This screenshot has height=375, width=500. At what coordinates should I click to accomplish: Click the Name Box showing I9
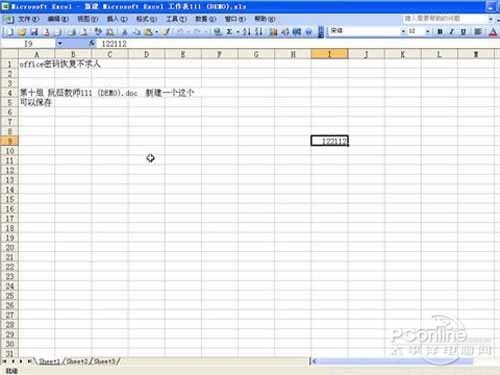(28, 44)
